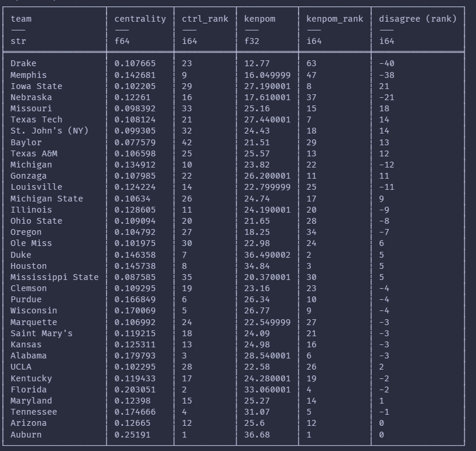Click Florida's centrality value 0.203051
This screenshot has width=476, height=451.
(135, 389)
